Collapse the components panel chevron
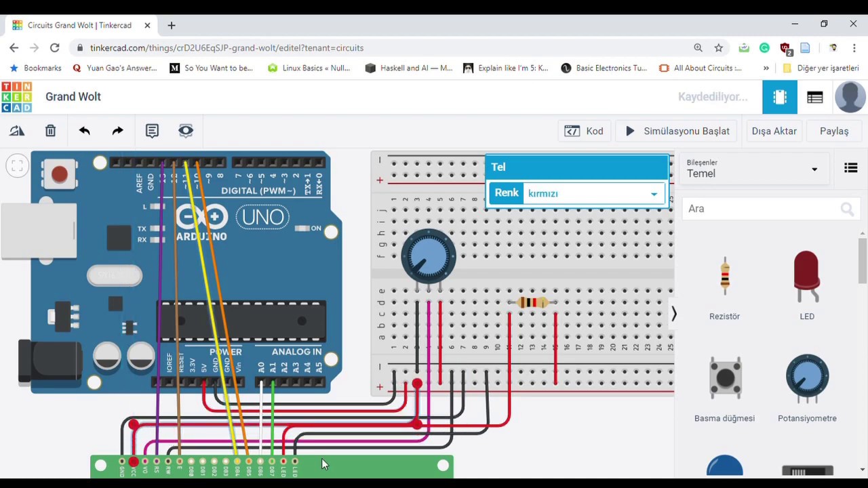The image size is (868, 488). click(x=673, y=314)
